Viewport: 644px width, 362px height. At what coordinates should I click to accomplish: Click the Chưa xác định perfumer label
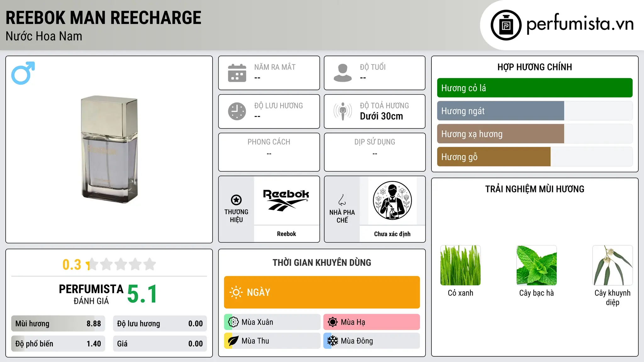(392, 234)
